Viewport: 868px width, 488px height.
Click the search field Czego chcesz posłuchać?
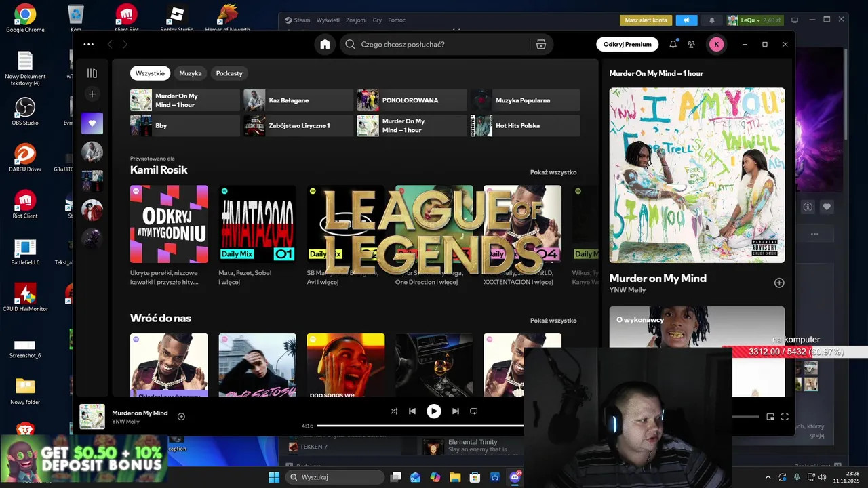(434, 44)
